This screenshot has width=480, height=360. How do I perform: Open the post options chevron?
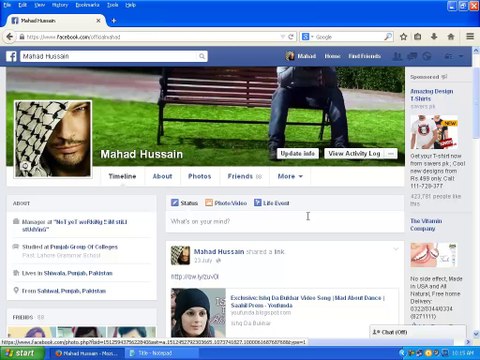[x=396, y=249]
